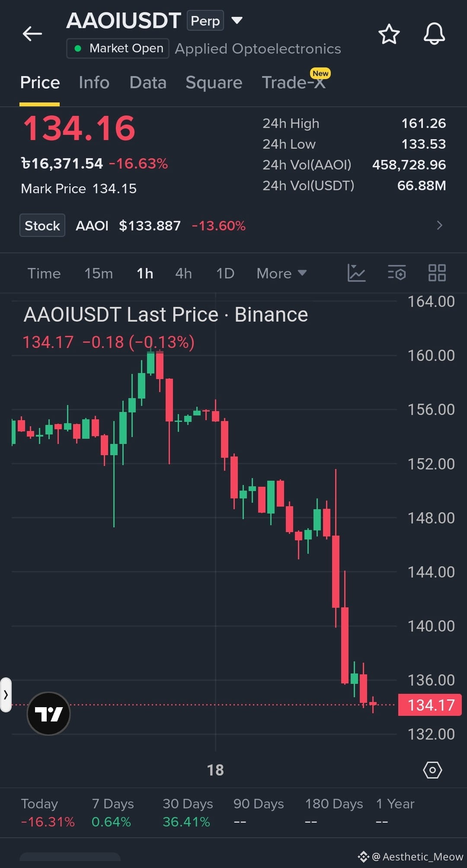Switch to the Time line chart view
Screen dimensions: 467x868
point(44,273)
